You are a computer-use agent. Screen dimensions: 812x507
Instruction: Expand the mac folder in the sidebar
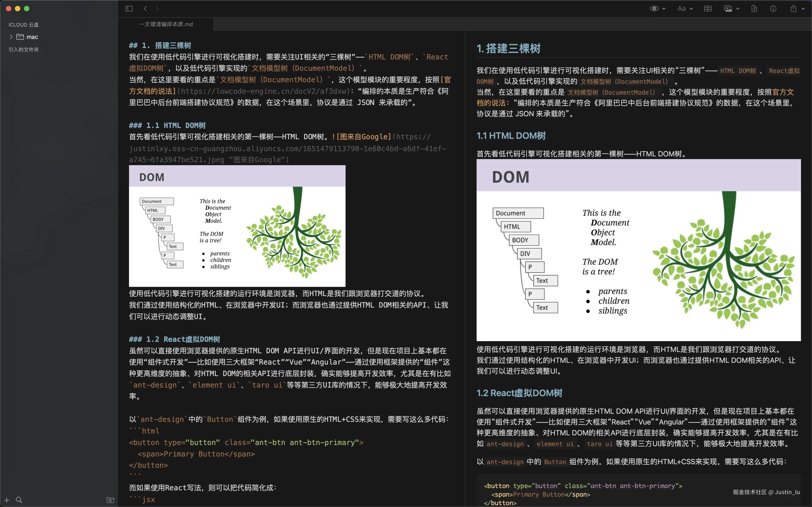[x=11, y=37]
